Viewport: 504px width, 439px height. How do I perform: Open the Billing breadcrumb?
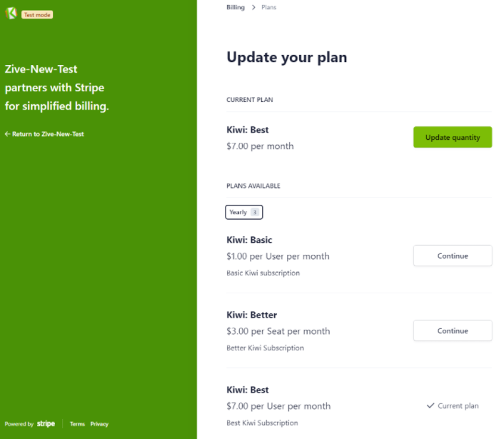point(236,7)
